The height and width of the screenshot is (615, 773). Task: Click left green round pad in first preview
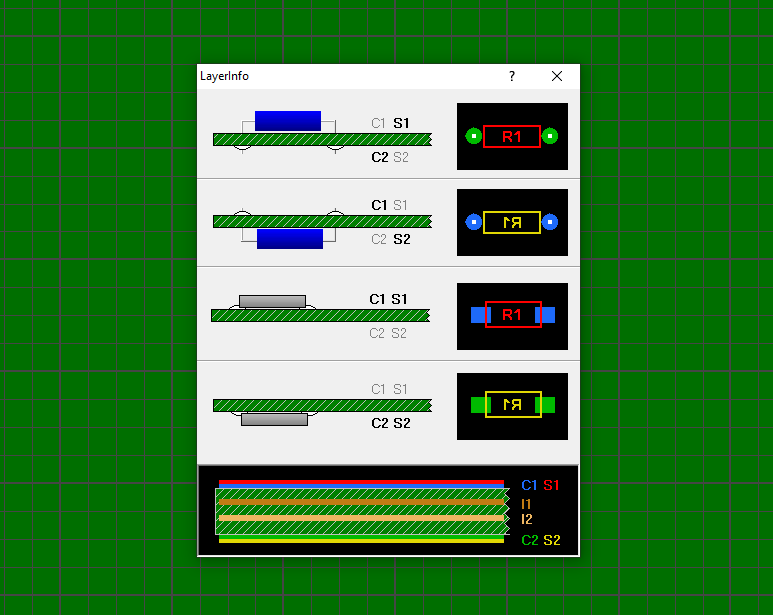pos(474,136)
